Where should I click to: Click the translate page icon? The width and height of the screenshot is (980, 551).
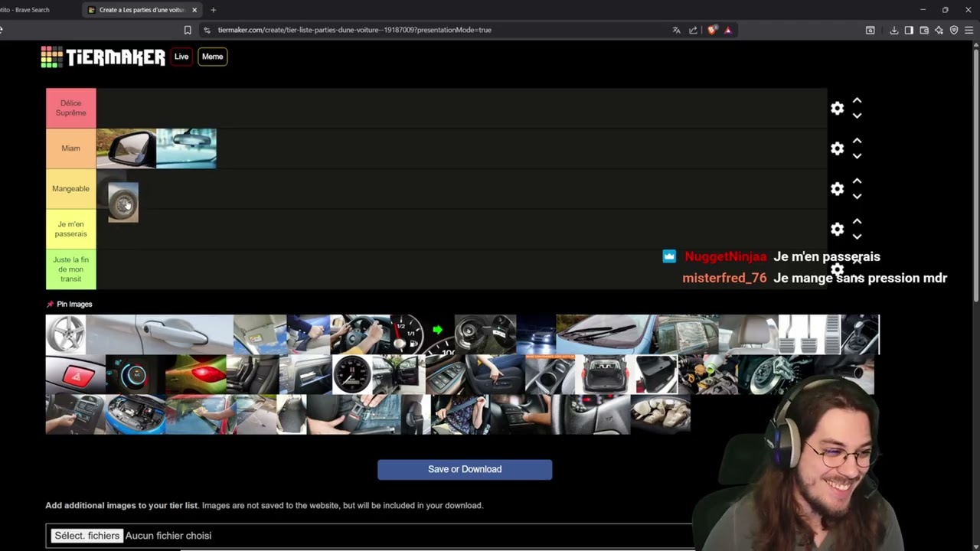click(676, 30)
